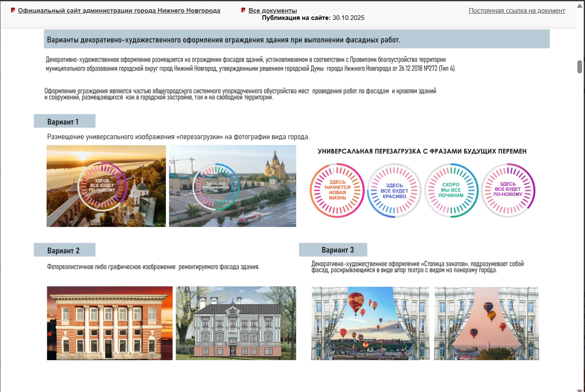Click the Вариант 3 heading
Image resolution: width=585 pixels, height=392 pixels.
[333, 250]
